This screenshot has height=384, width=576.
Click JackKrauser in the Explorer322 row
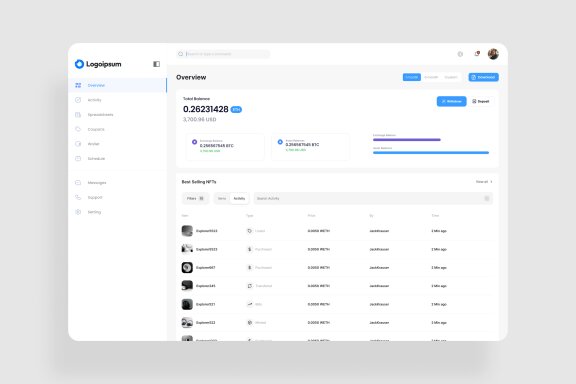pyautogui.click(x=379, y=323)
